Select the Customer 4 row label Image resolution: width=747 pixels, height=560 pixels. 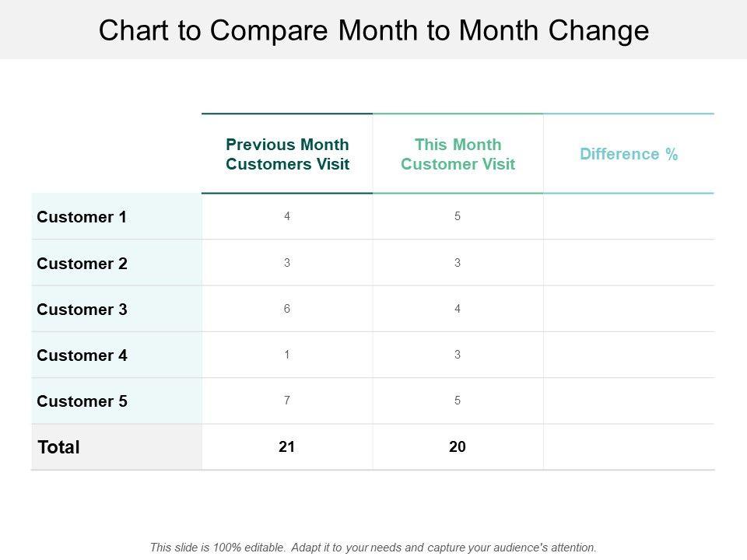pos(82,355)
